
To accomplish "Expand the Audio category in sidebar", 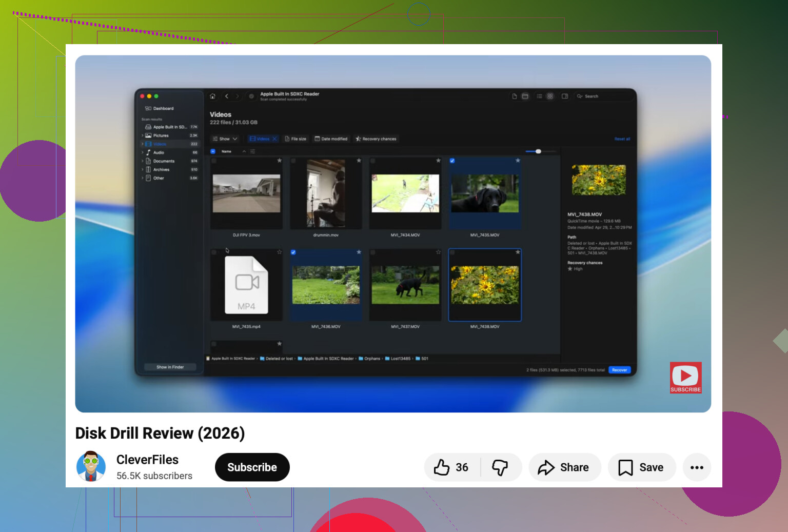I will 143,153.
